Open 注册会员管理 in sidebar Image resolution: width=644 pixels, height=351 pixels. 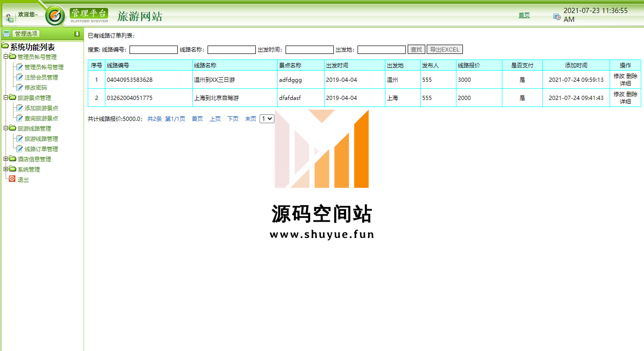(41, 78)
